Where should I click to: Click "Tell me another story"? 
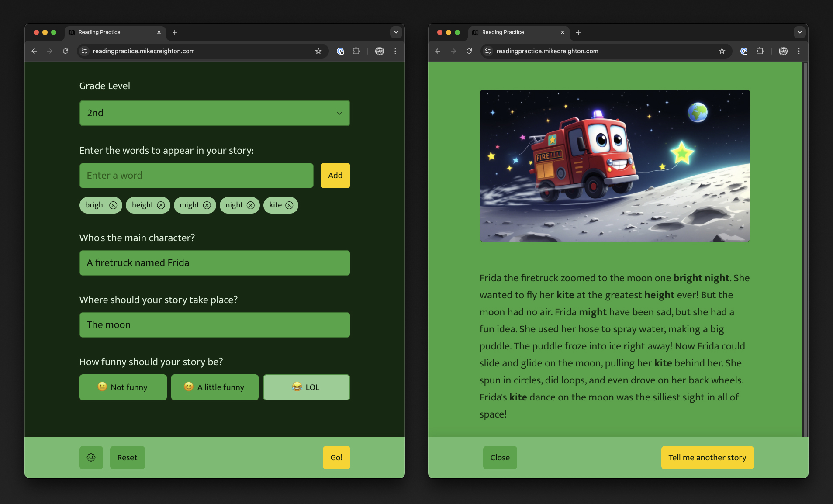pyautogui.click(x=707, y=457)
